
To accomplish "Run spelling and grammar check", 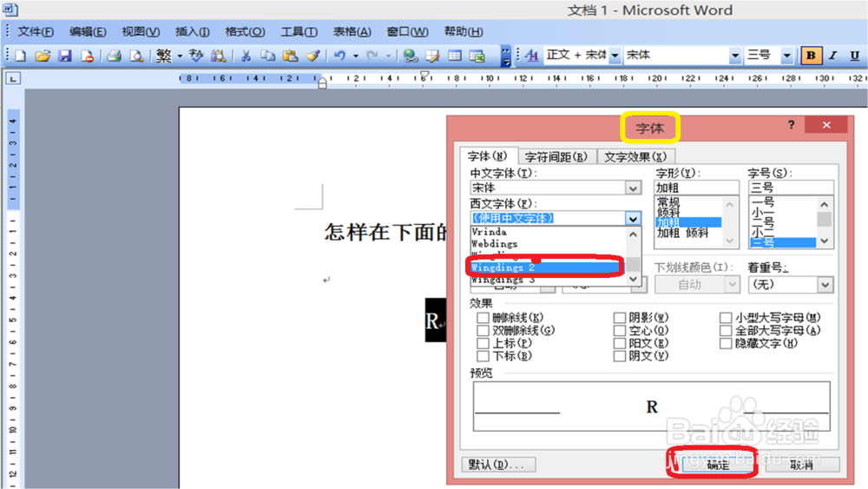I will [196, 56].
